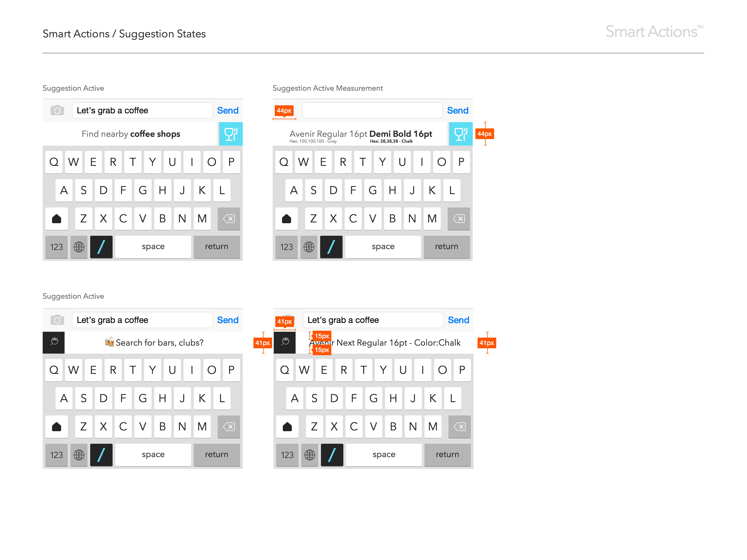Click the search magnifier icon in bottom-left mockup

coord(54,343)
